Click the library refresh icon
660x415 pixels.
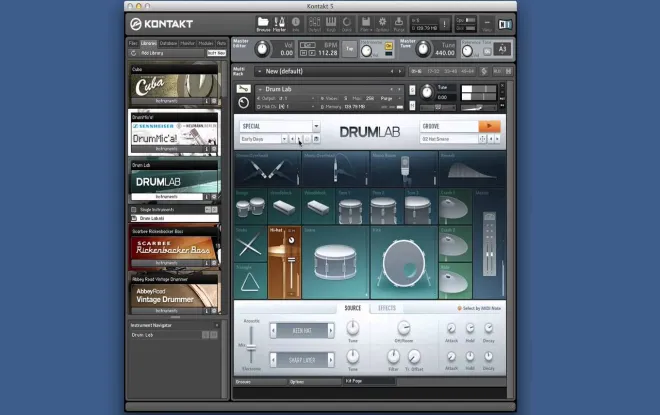(133, 53)
